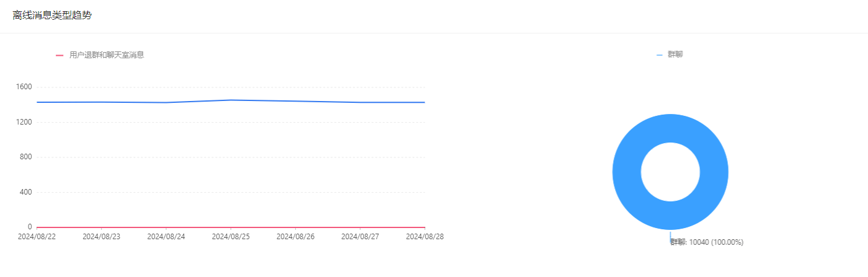The height and width of the screenshot is (277, 868).
Task: Select the 2024/08/23 date on the x-axis
Action: pyautogui.click(x=102, y=237)
